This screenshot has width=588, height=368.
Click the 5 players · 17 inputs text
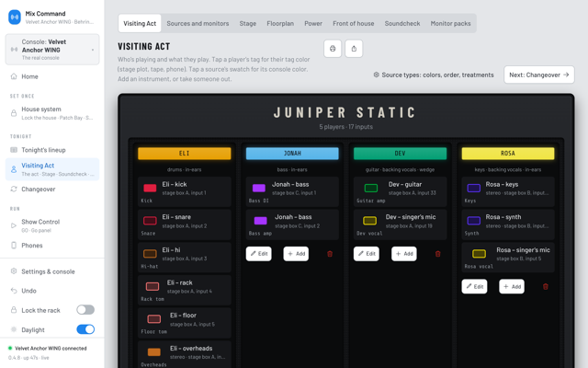345,127
